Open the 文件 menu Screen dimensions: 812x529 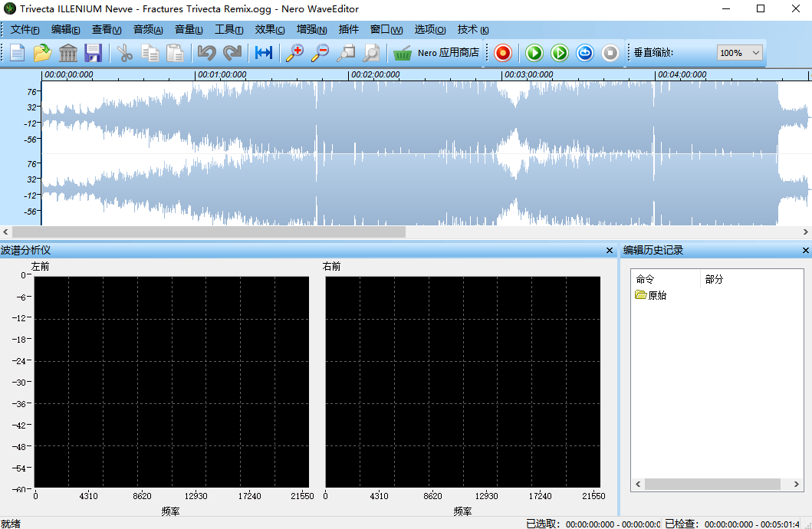[x=25, y=30]
